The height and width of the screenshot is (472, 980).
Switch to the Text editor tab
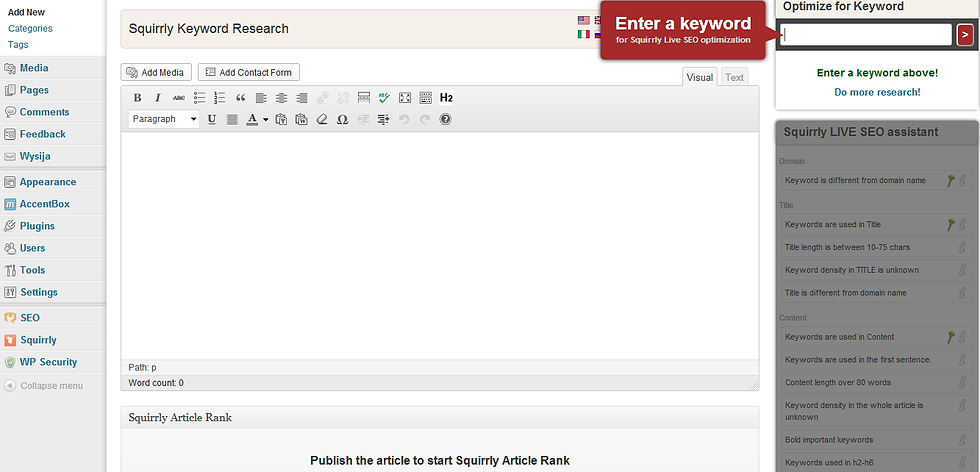tap(734, 78)
